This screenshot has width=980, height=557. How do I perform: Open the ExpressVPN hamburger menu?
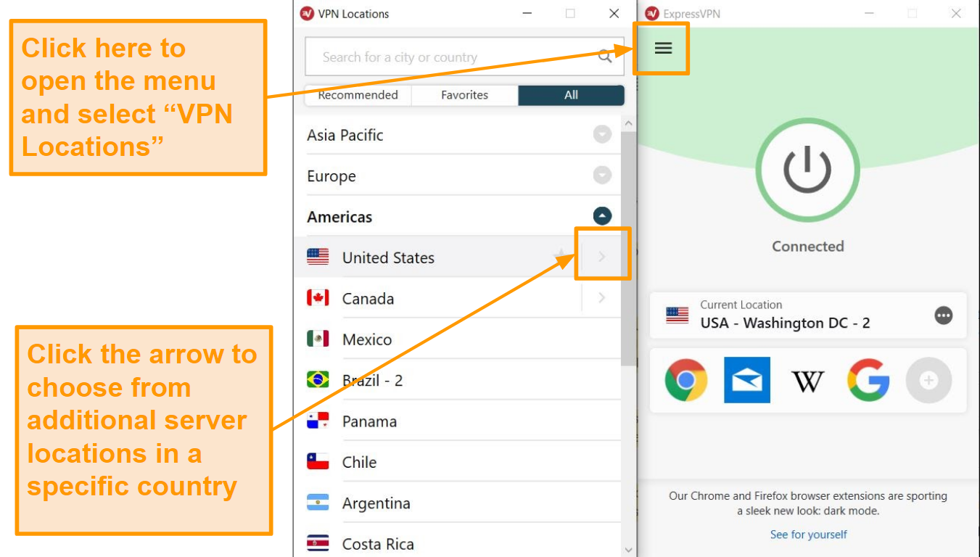pos(663,48)
